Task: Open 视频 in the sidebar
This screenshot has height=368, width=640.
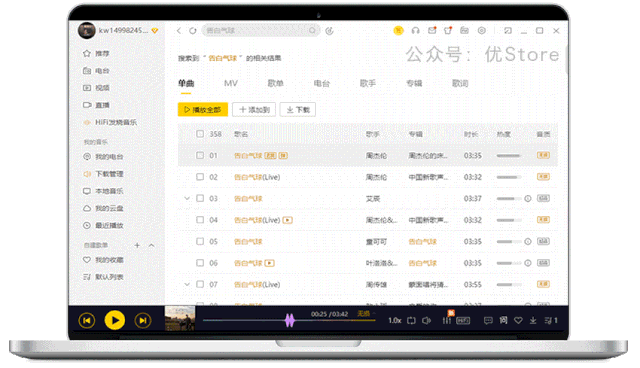Action: pyautogui.click(x=96, y=88)
